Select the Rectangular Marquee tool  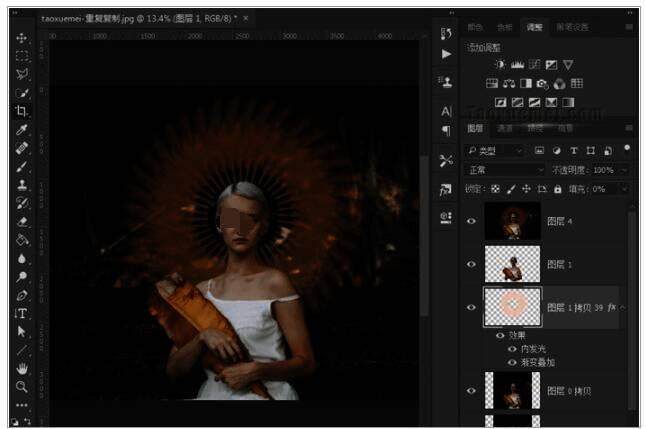(x=21, y=56)
